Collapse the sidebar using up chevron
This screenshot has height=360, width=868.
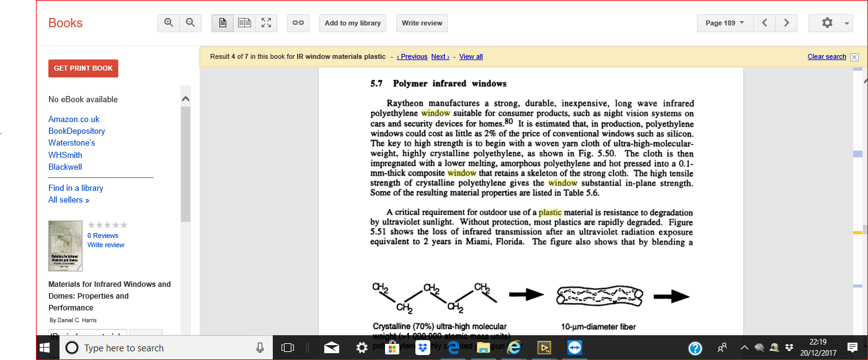[185, 99]
